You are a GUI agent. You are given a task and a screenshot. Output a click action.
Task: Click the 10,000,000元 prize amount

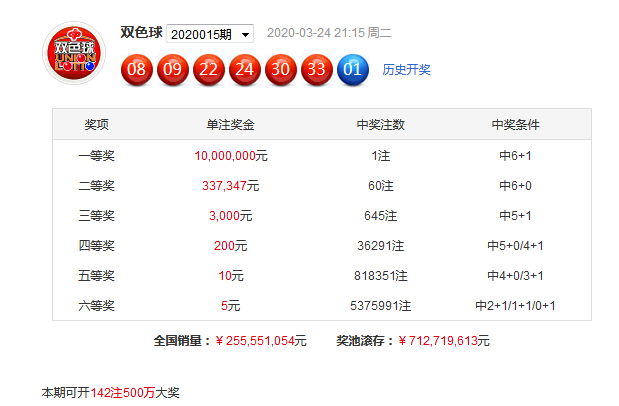[x=231, y=156]
